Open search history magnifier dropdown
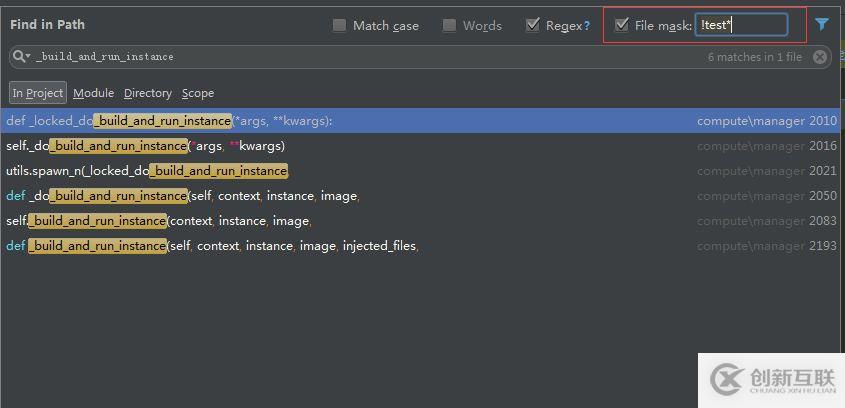The height and width of the screenshot is (408, 845). pos(21,57)
